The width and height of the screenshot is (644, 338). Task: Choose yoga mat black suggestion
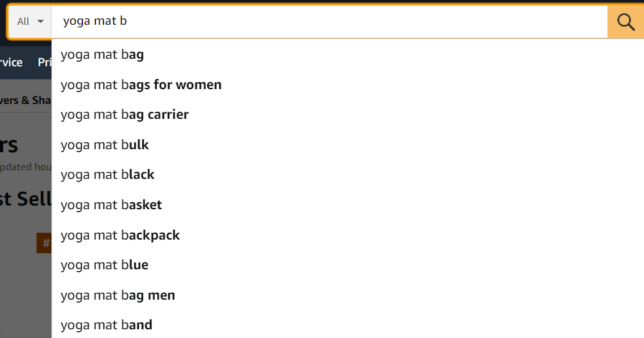click(347, 175)
